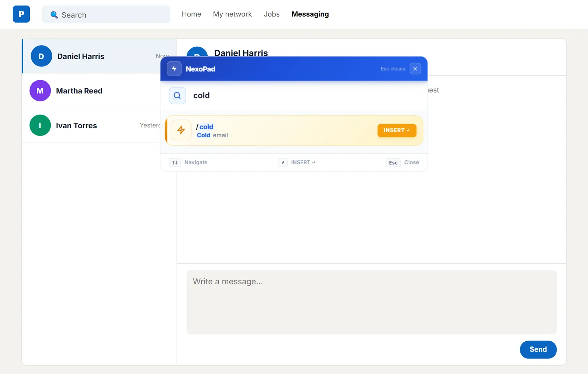Send the message with Send button
Image resolution: width=588 pixels, height=374 pixels.
coord(538,349)
